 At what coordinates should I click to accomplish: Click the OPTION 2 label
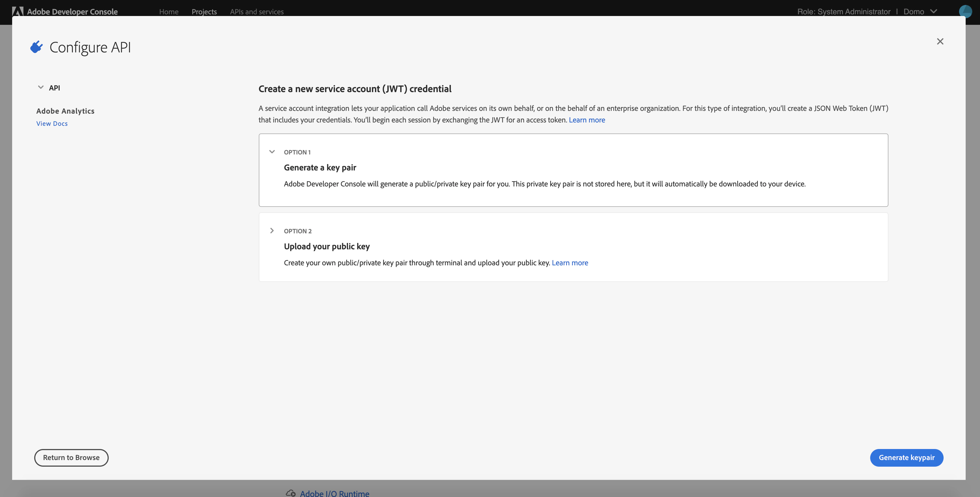pos(297,231)
